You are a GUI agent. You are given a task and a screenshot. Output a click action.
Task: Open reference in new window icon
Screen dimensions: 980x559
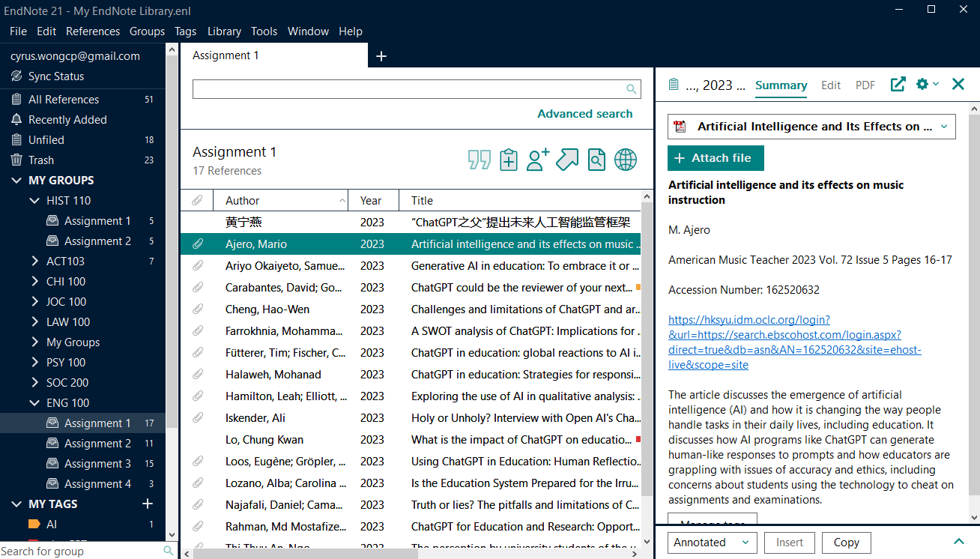tap(898, 85)
